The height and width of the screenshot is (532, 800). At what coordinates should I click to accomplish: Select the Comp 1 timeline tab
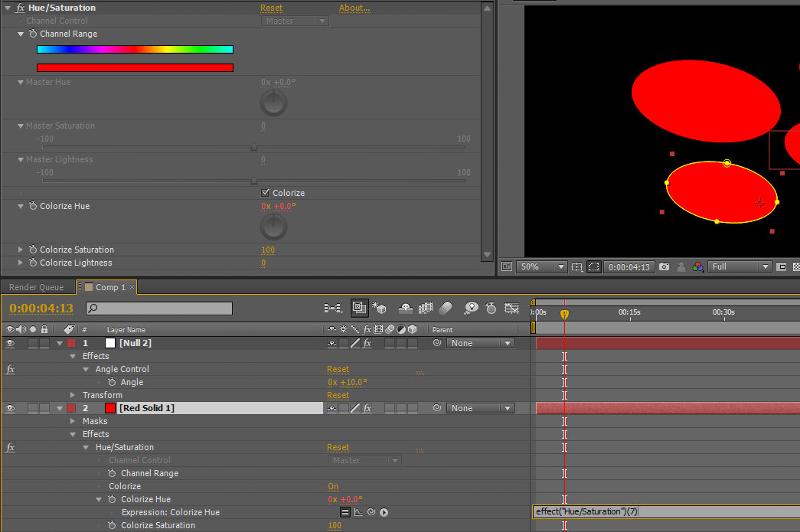point(106,287)
